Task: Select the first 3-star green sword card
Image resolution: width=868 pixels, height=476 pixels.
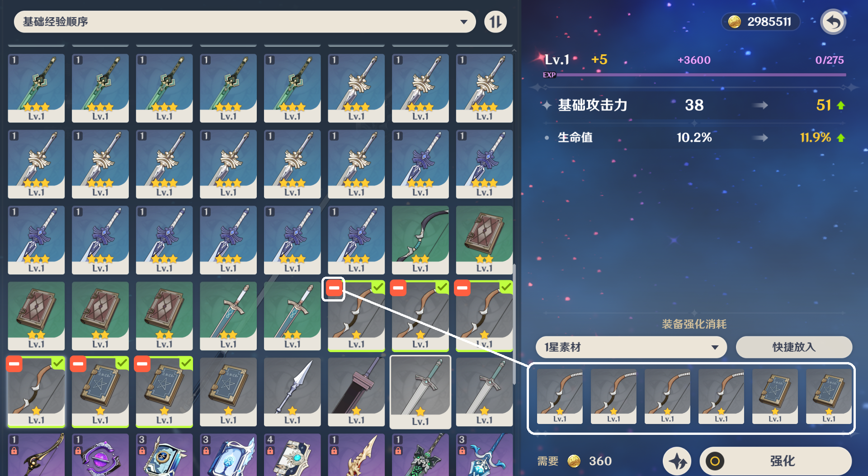Action: (x=36, y=88)
